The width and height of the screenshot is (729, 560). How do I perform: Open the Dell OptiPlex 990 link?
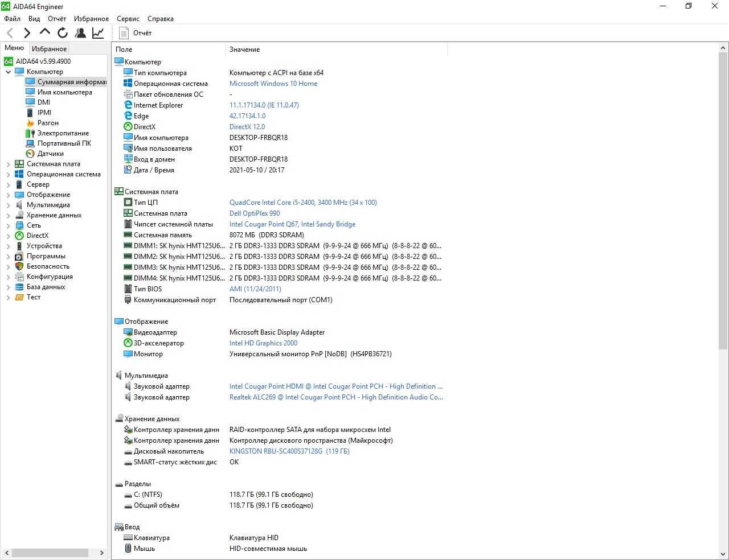point(255,213)
